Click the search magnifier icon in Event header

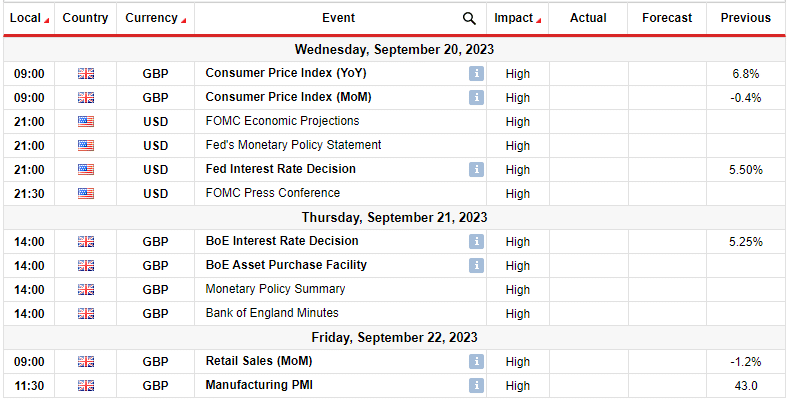[469, 19]
